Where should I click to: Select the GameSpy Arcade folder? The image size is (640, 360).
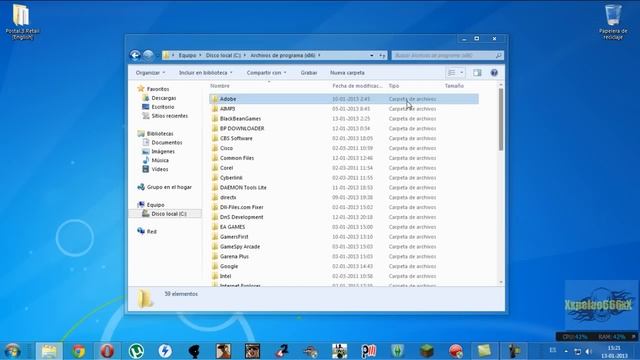(x=240, y=247)
